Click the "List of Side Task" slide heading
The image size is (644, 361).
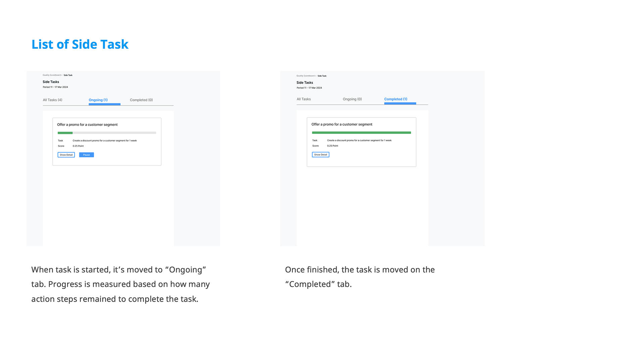coord(80,44)
